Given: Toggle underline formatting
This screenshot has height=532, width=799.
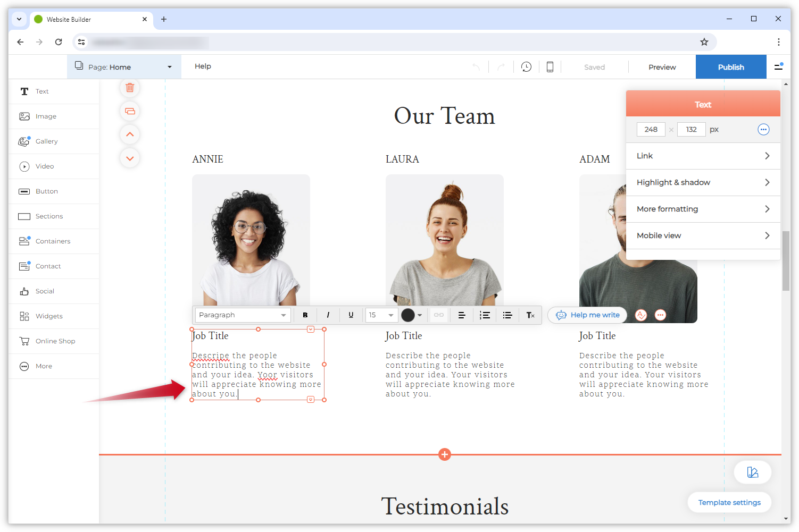Looking at the screenshot, I should pos(351,315).
